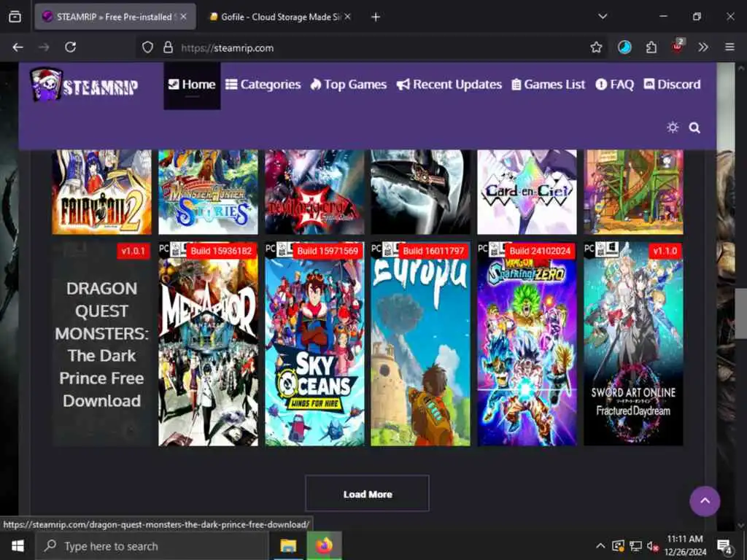The width and height of the screenshot is (747, 560).
Task: Open the FAQ page
Action: click(614, 85)
